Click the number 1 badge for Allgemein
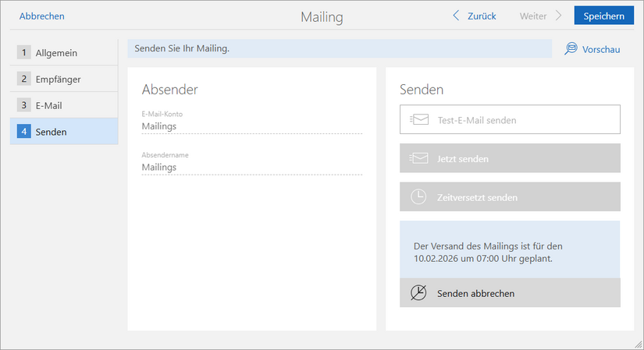The image size is (644, 350). (x=24, y=53)
